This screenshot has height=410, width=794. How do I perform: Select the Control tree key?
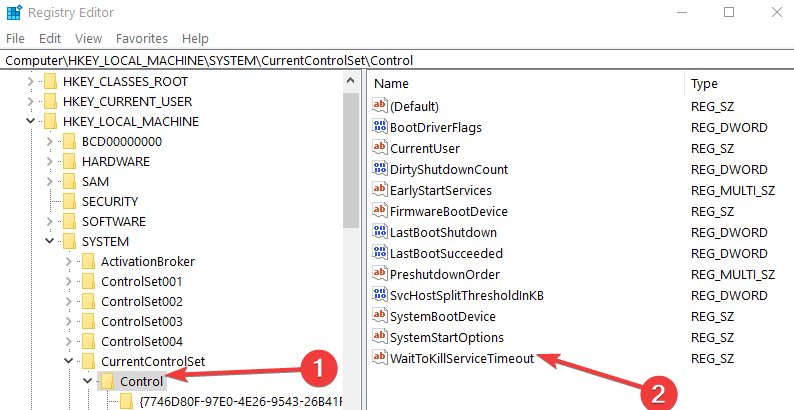click(x=141, y=381)
